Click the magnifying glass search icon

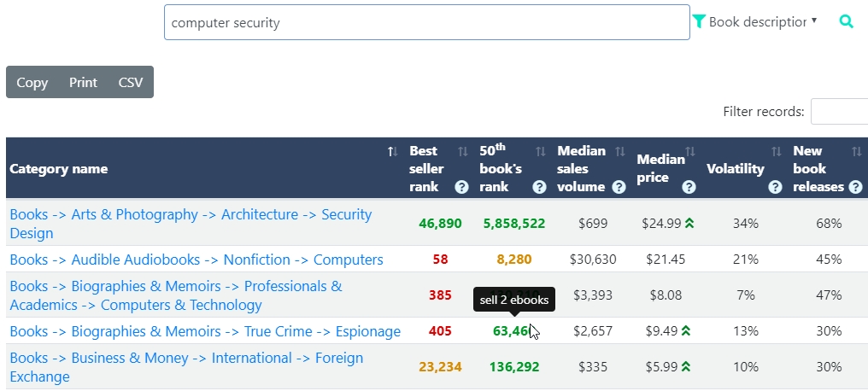pos(846,22)
